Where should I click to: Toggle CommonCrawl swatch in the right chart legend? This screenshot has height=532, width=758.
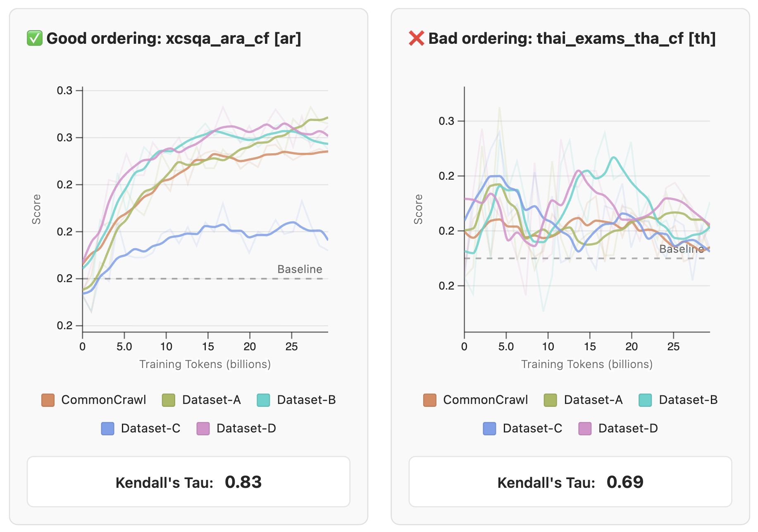[430, 400]
